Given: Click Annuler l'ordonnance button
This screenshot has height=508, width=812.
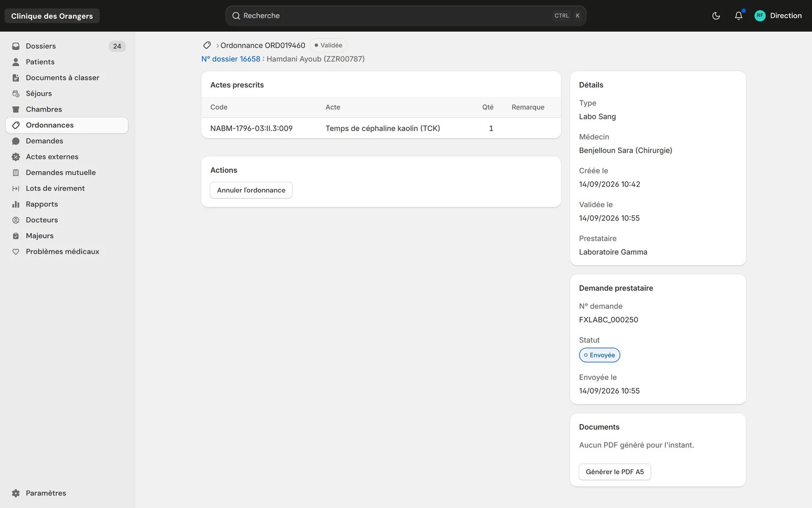Looking at the screenshot, I should 251,190.
